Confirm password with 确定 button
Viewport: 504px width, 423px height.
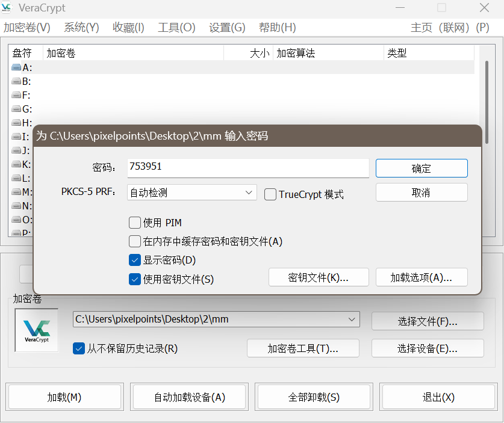(422, 168)
